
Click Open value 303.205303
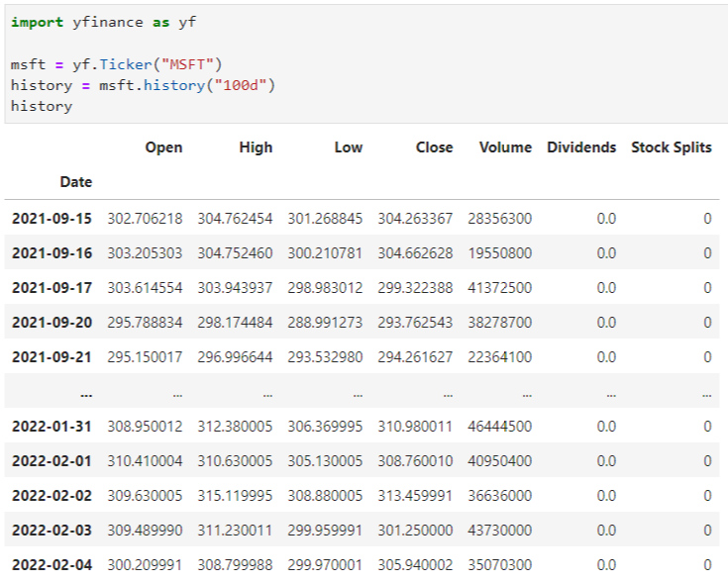pos(145,253)
